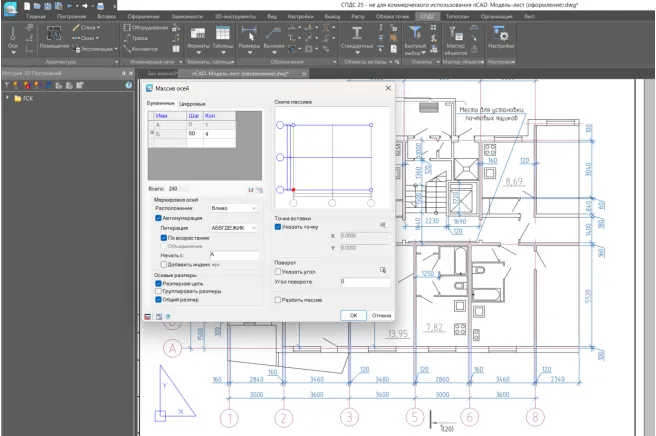This screenshot has height=436, width=656.
Task: Click the help icon in dialog footer
Action: pyautogui.click(x=168, y=315)
